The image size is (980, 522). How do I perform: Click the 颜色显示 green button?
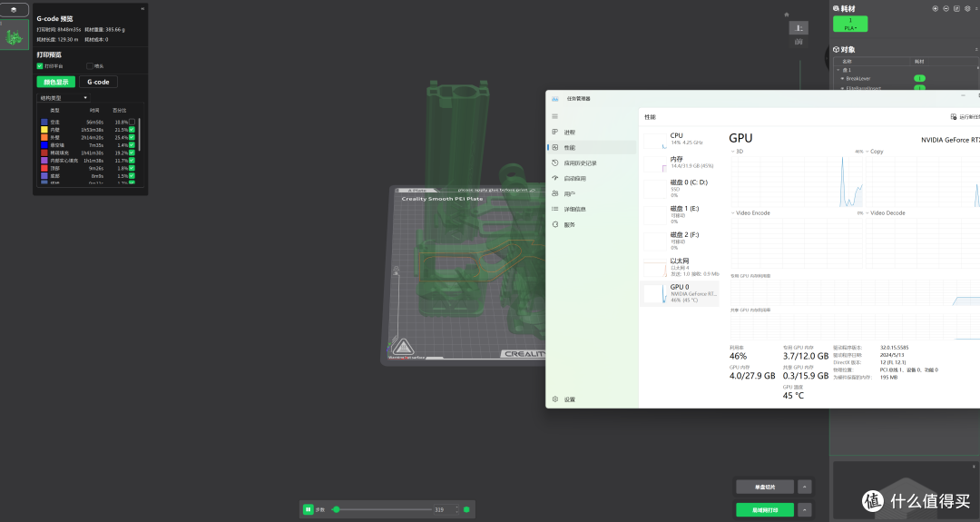tap(55, 82)
